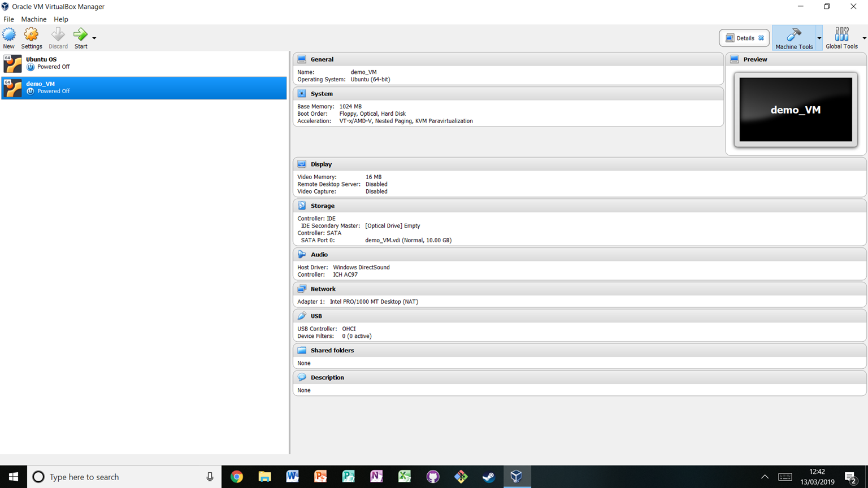Click the Network section icon
Screen dimensions: 868x488
pyautogui.click(x=301, y=289)
